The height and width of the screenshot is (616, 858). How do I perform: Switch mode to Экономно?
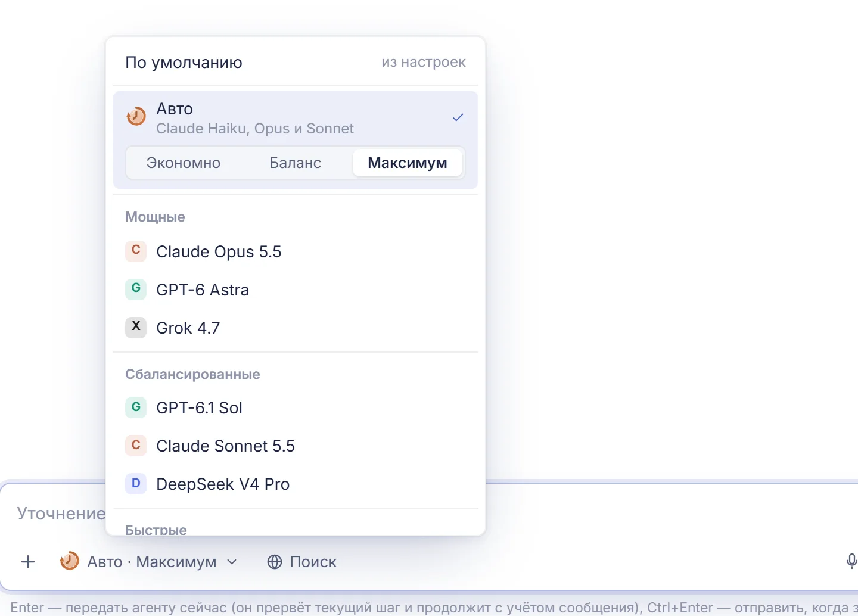[x=184, y=163]
